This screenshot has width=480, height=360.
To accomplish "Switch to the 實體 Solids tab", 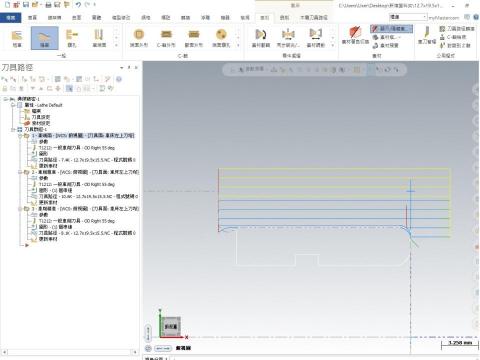I will [x=97, y=17].
